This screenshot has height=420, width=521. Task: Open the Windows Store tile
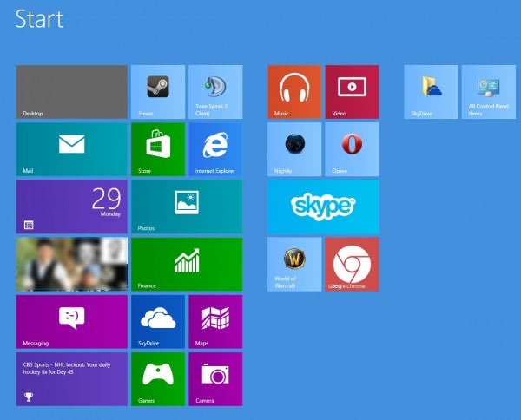tap(158, 149)
